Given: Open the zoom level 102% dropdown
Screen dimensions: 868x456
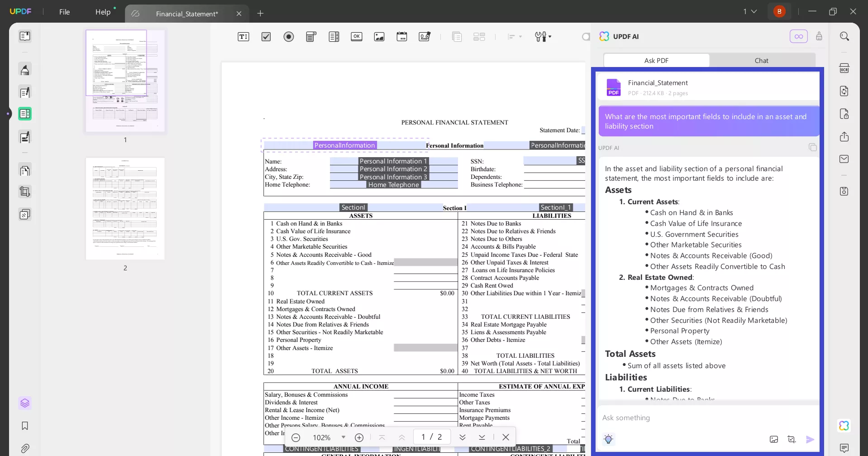Looking at the screenshot, I should (x=343, y=437).
